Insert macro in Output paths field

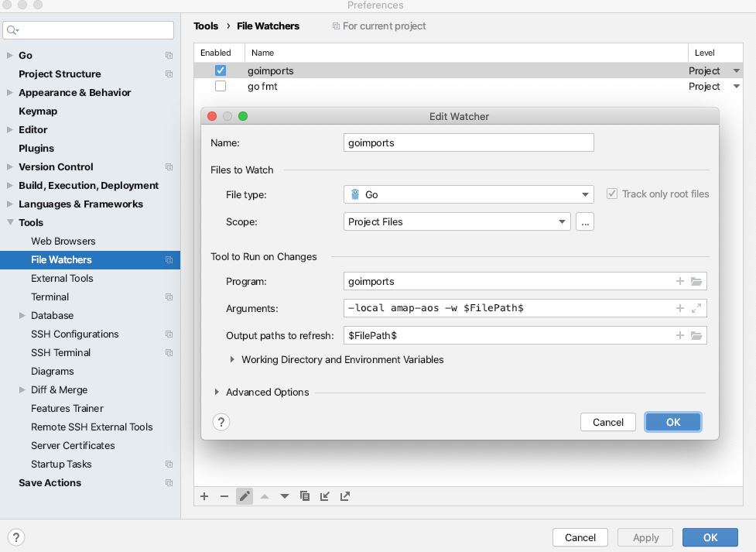pyautogui.click(x=680, y=335)
